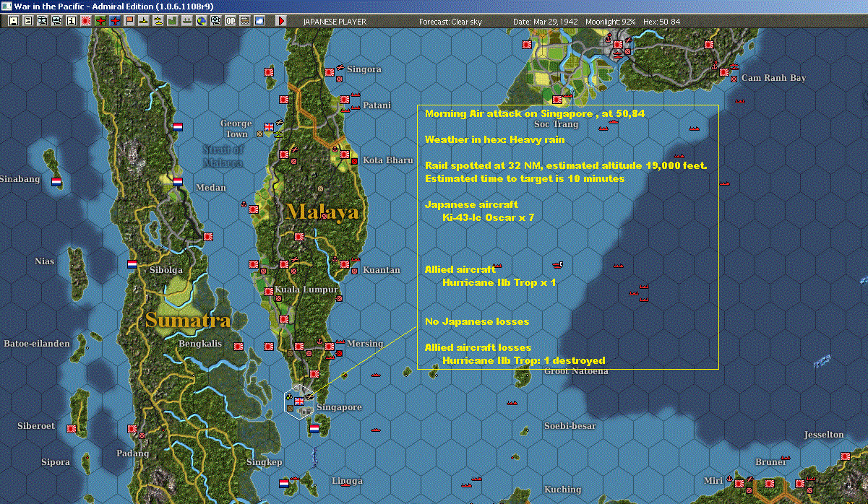The height and width of the screenshot is (504, 868).
Task: Click the Miri base label
Action: click(x=713, y=481)
